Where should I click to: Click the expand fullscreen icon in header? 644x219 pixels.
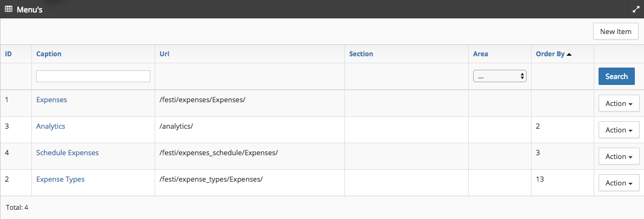click(635, 9)
